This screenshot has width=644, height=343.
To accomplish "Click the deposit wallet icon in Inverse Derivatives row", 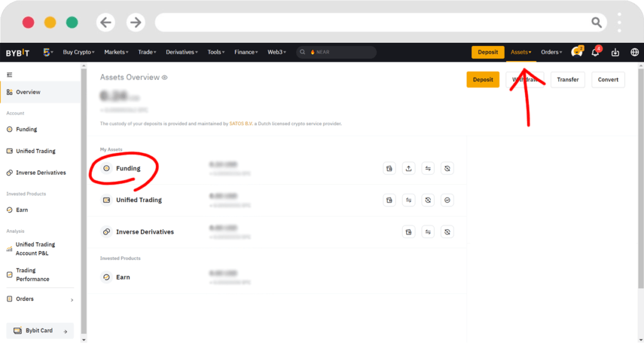I will (409, 232).
